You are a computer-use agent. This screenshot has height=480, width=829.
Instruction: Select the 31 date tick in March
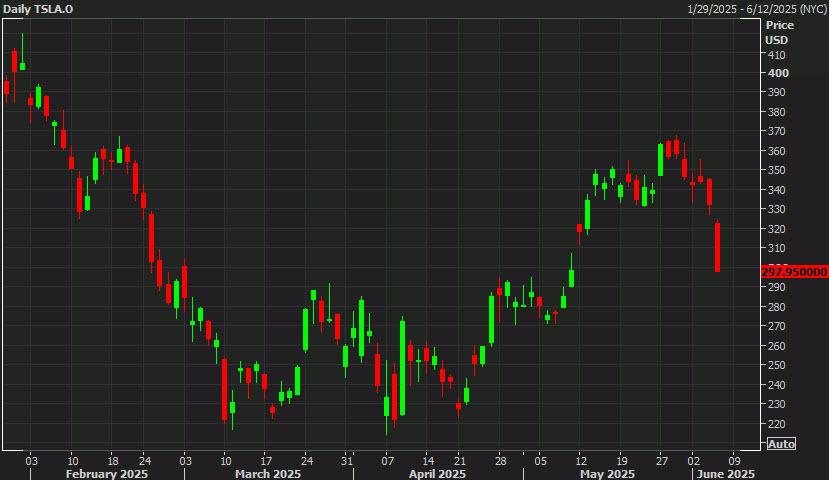[x=345, y=461]
